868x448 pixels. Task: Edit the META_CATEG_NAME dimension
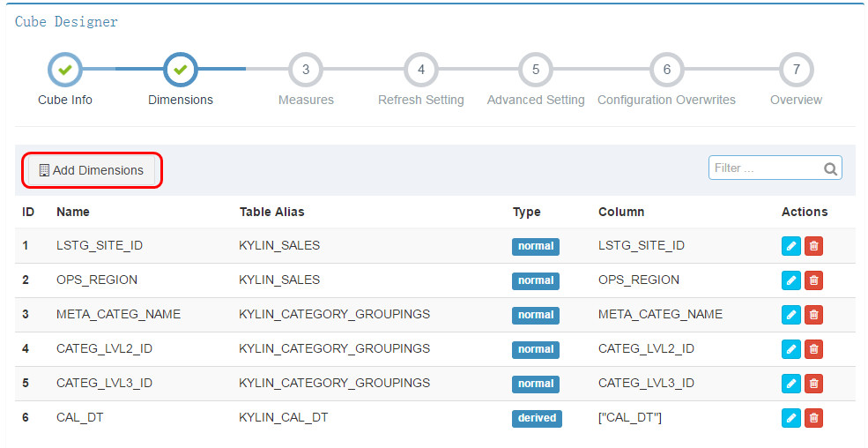(791, 315)
